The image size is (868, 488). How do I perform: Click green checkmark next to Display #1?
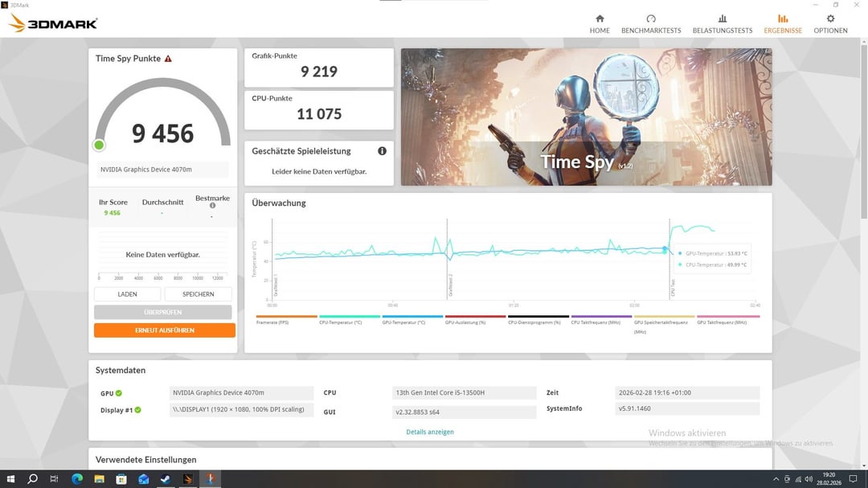pyautogui.click(x=137, y=410)
